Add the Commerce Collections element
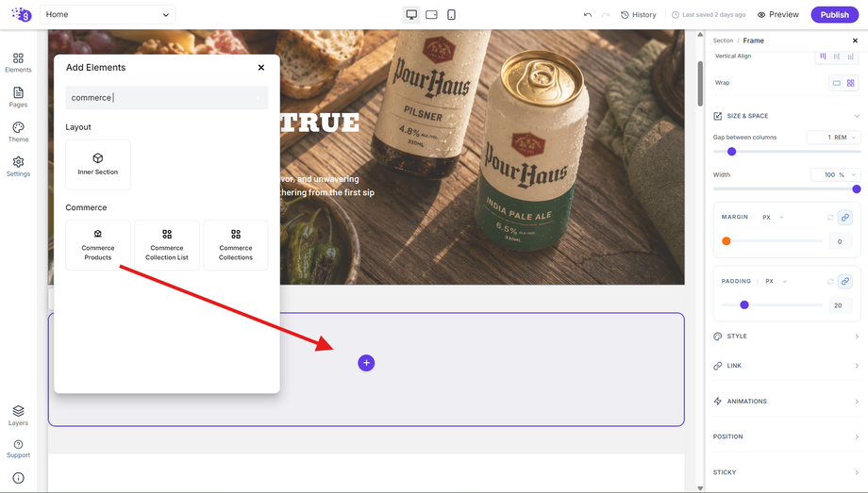Image resolution: width=868 pixels, height=493 pixels. [236, 245]
